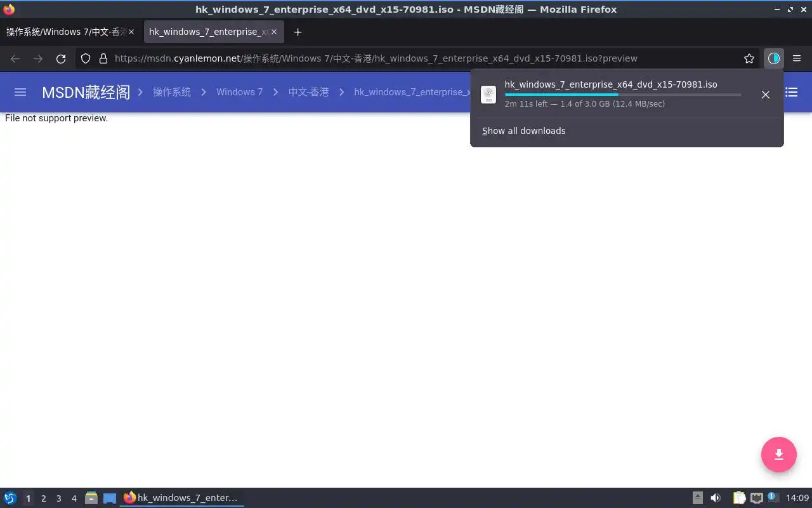Screen dimensions: 812x508
Task: Click the clock showing 14:09
Action: pyautogui.click(x=797, y=498)
